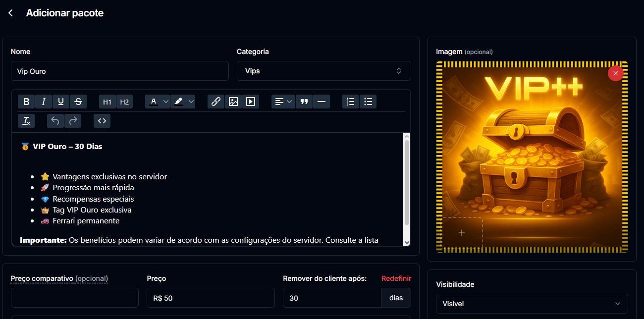
Task: Click the editor's vertical scrollbar
Action: pyautogui.click(x=407, y=182)
